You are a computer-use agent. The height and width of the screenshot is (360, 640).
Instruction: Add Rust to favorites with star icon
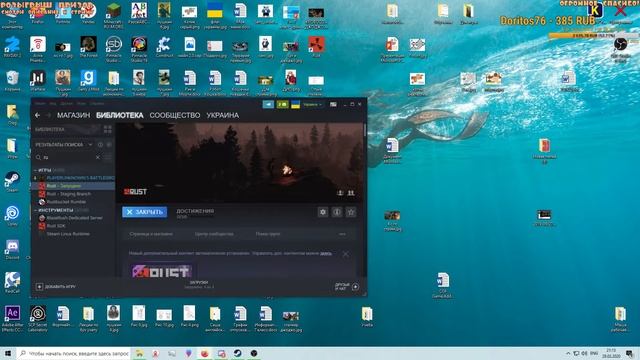click(351, 212)
